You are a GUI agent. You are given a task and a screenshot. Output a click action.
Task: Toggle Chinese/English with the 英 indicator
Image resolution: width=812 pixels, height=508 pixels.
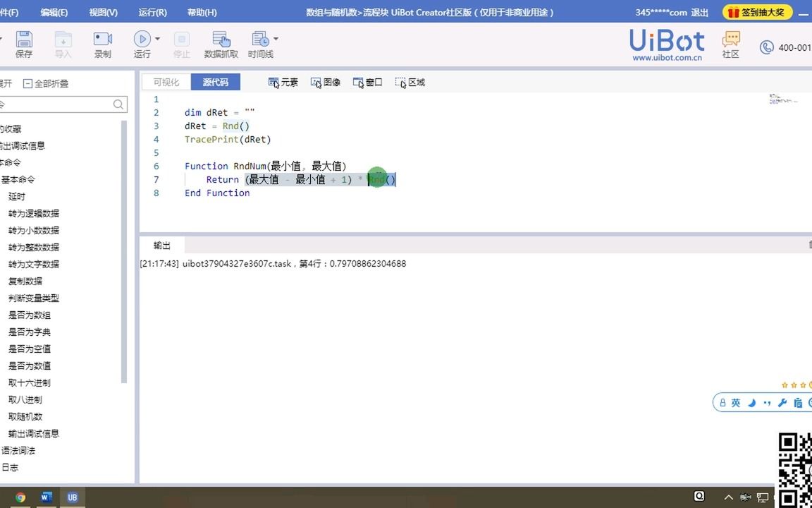(736, 402)
